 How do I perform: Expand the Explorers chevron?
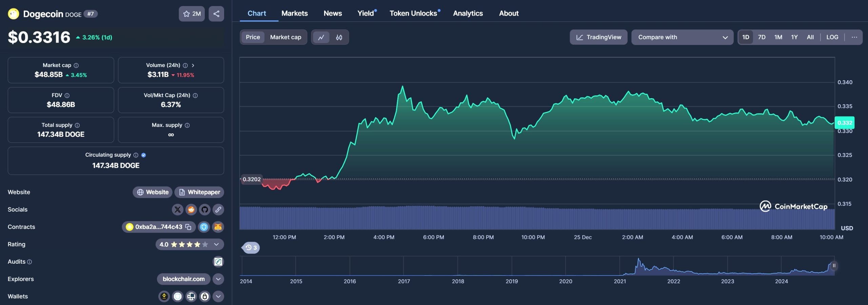pos(218,279)
